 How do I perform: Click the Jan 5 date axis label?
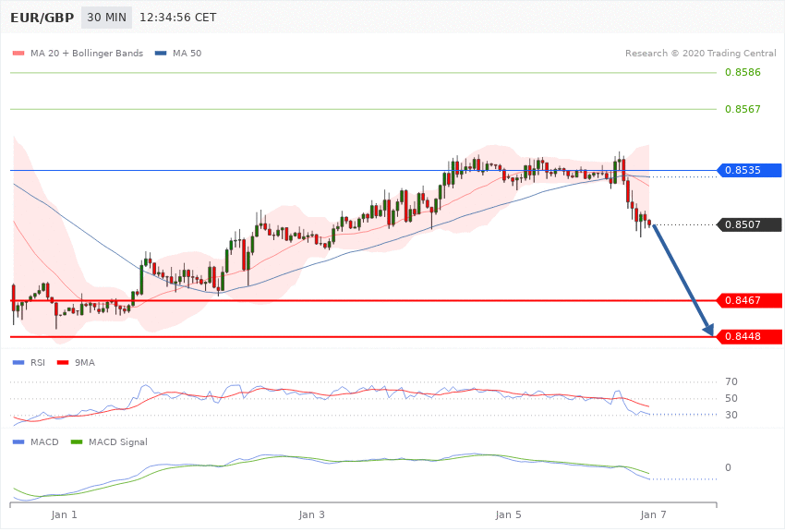coord(508,514)
